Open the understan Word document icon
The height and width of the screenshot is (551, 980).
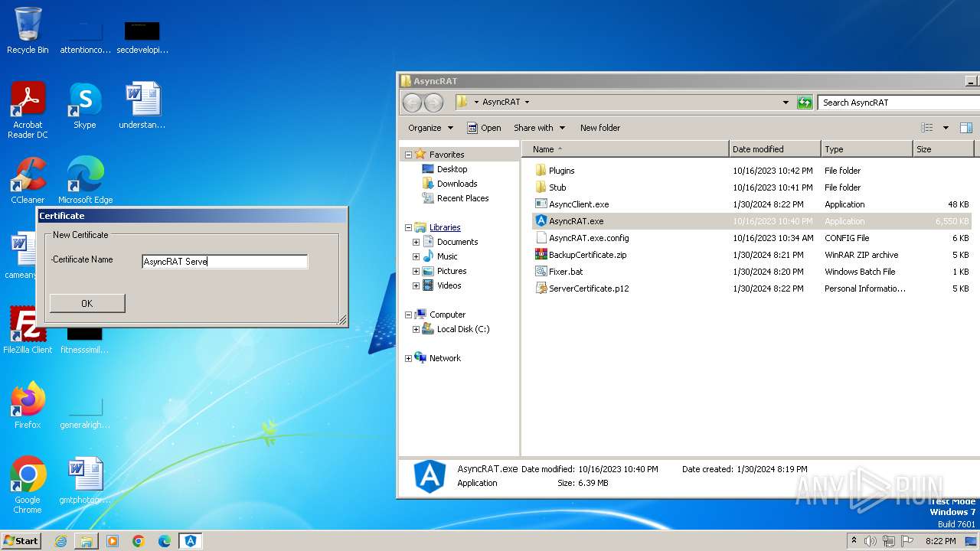(142, 106)
